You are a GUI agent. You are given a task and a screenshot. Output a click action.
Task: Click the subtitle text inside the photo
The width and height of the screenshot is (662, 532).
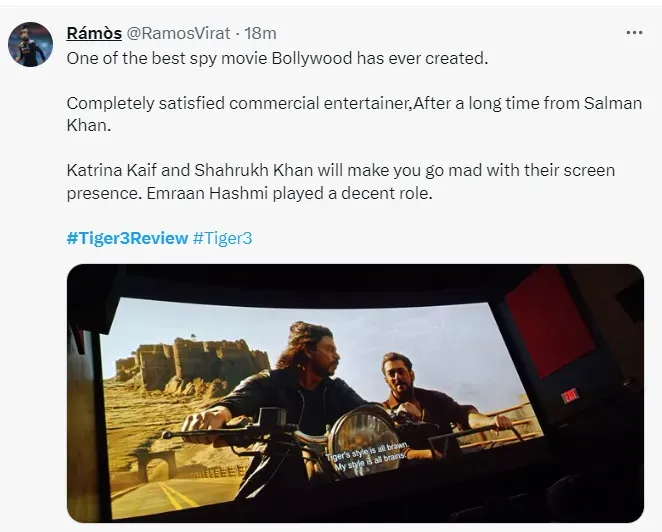[x=366, y=457]
